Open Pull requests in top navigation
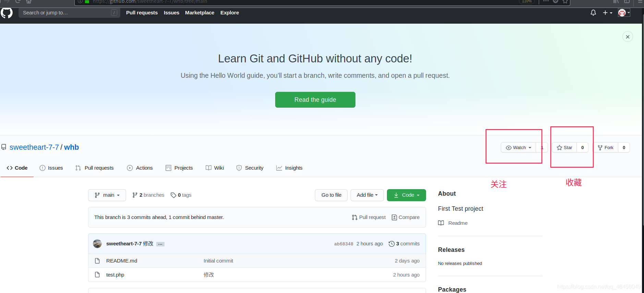The image size is (644, 293). pos(142,13)
